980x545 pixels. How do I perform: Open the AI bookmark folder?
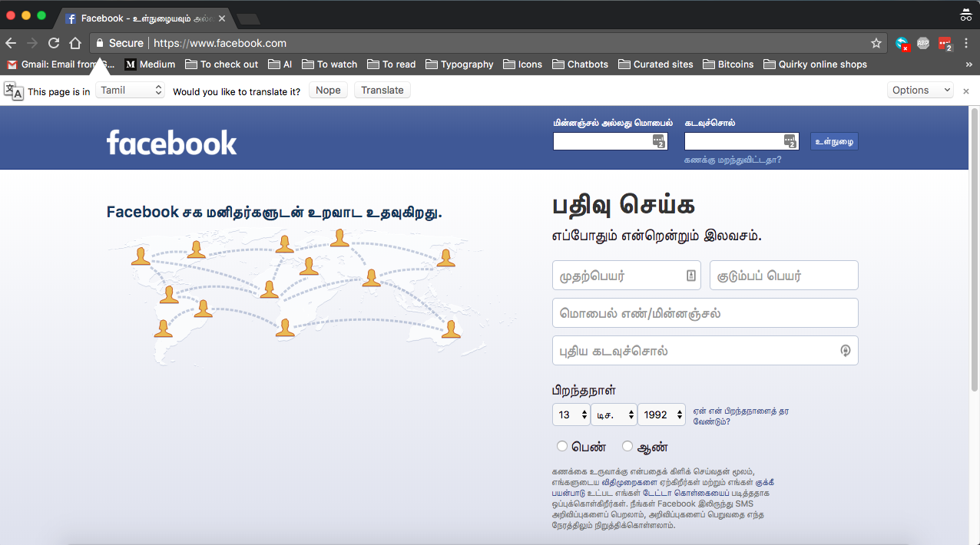280,64
